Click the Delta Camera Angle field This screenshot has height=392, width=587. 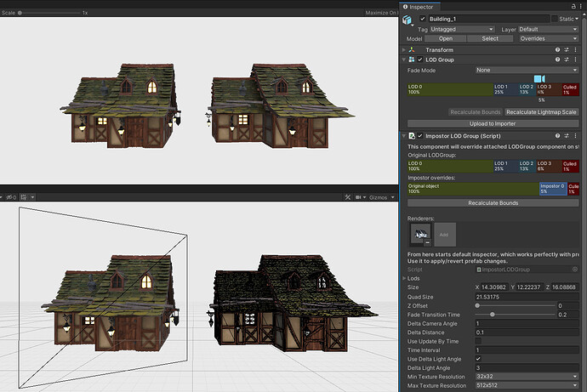[527, 324]
